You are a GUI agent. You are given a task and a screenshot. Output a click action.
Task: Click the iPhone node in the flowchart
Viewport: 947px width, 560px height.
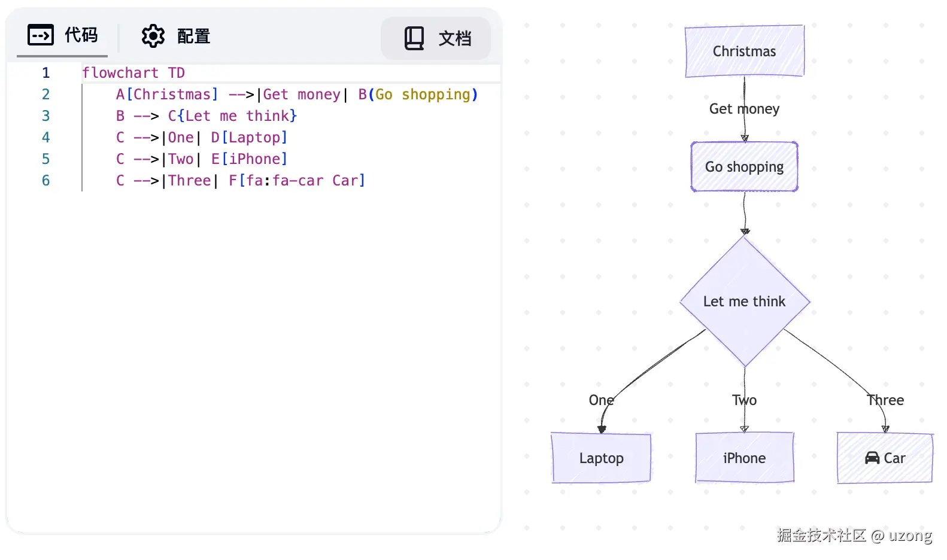tap(744, 458)
